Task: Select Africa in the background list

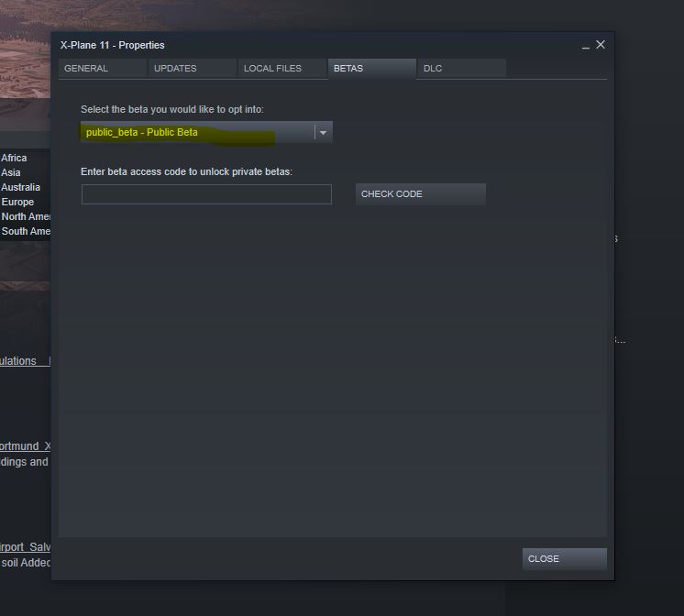Action: pyautogui.click(x=14, y=158)
